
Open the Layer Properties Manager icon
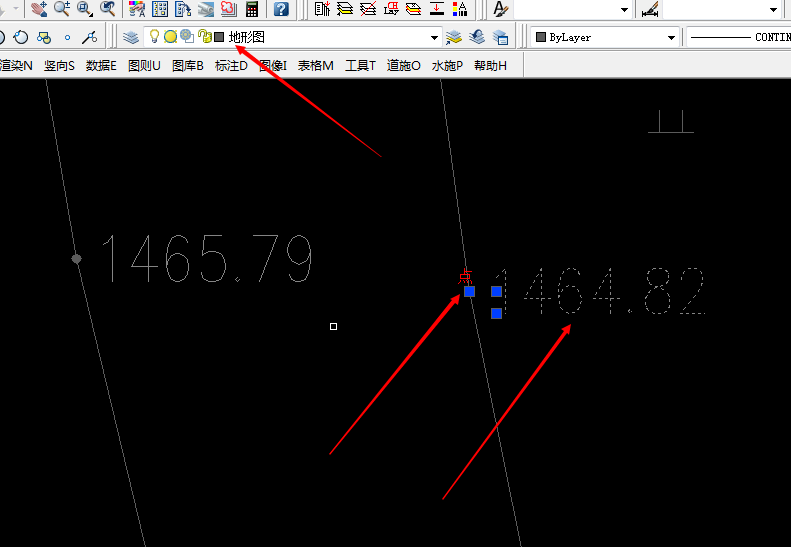click(131, 37)
